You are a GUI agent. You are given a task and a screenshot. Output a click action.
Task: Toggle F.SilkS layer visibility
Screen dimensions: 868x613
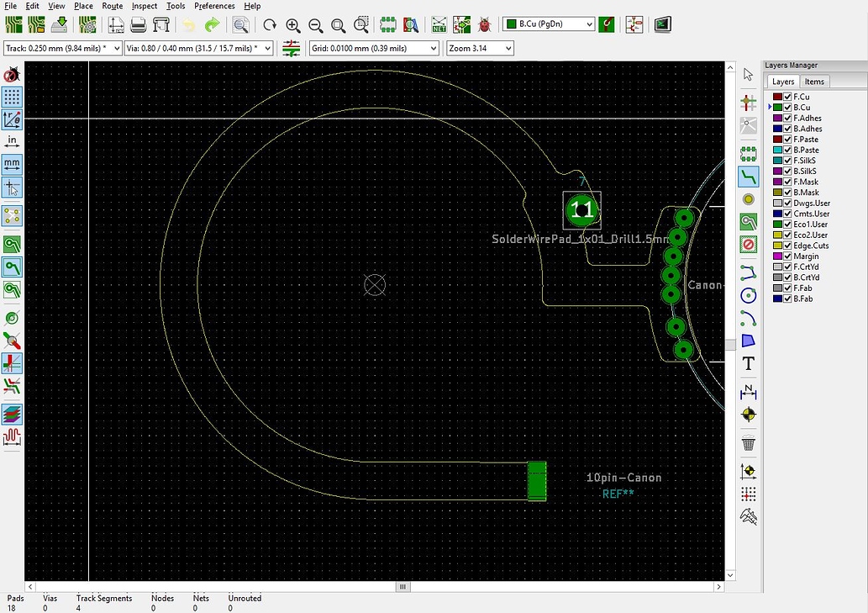786,161
